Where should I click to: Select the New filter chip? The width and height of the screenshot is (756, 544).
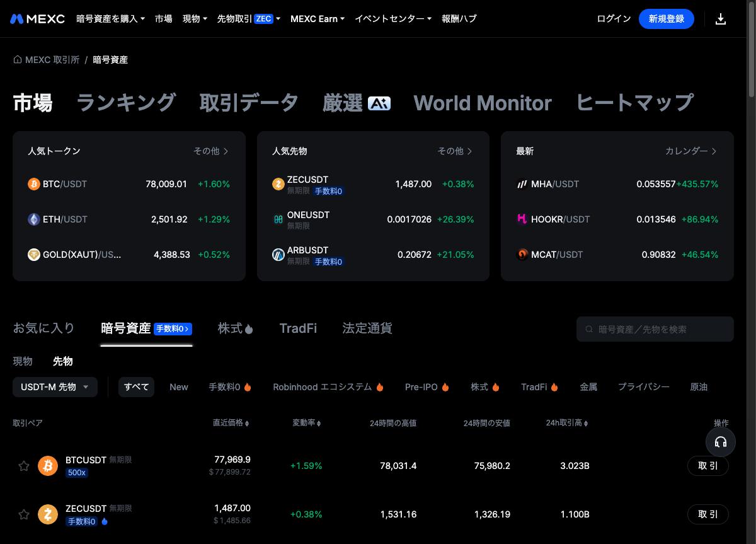tap(179, 387)
